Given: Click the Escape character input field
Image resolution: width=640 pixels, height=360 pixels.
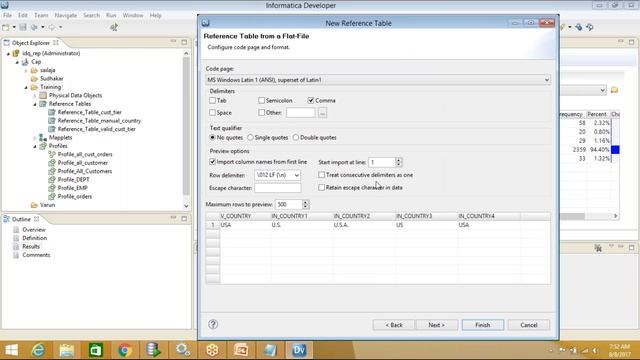Looking at the screenshot, I should tap(278, 188).
